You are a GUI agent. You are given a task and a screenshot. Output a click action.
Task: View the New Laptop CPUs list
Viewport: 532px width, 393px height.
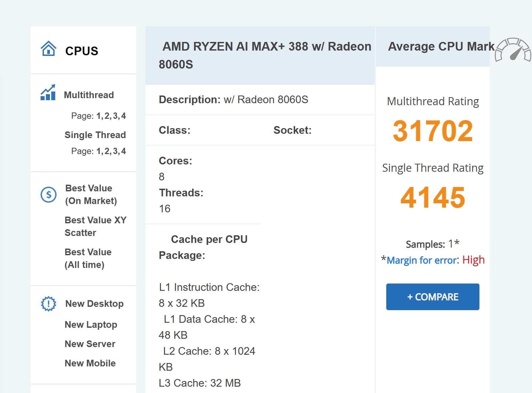[x=91, y=325]
